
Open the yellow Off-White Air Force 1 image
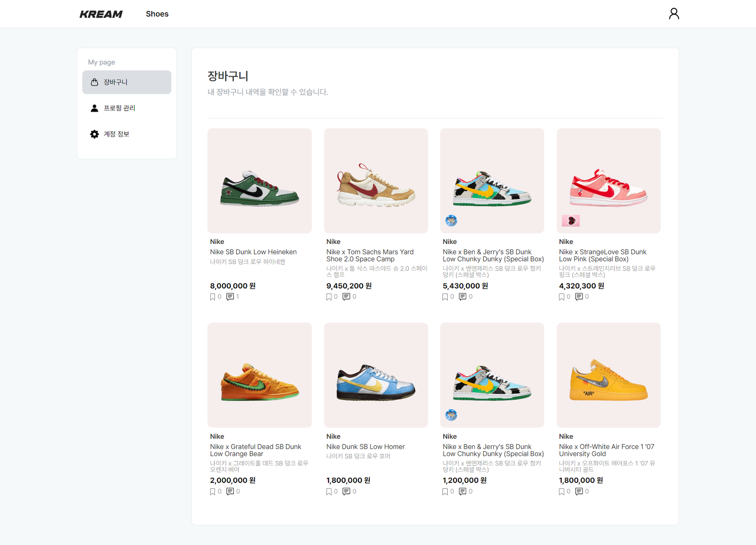coord(609,375)
